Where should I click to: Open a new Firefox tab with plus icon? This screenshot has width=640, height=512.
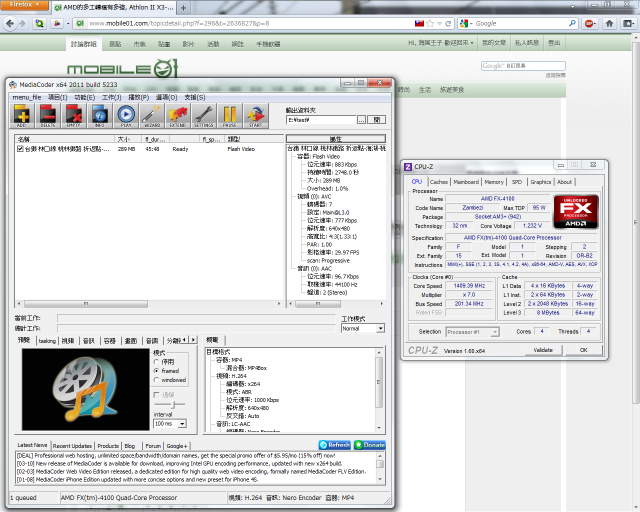click(184, 8)
